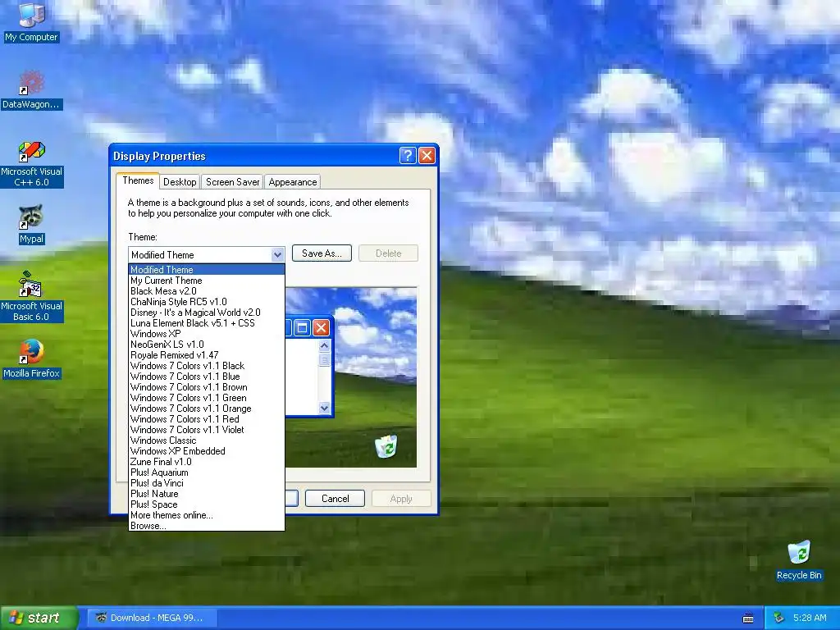Select ChaNinja Style RC5 v1.0 theme
This screenshot has width=840, height=630.
click(206, 302)
